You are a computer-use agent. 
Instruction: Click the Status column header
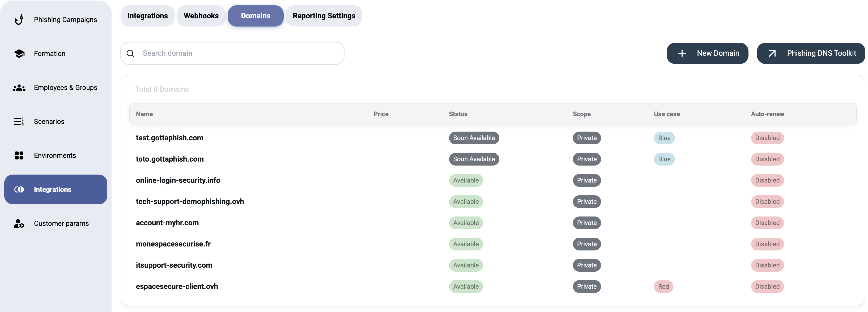coord(458,114)
